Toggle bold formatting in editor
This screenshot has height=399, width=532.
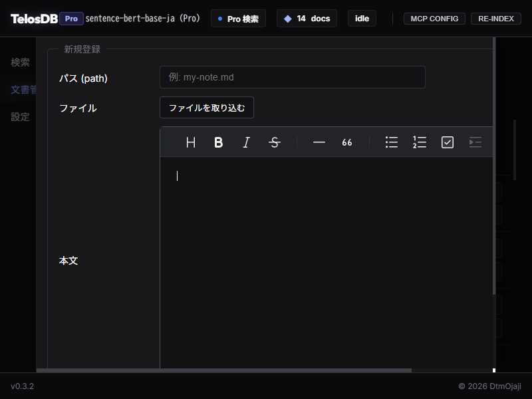click(218, 142)
